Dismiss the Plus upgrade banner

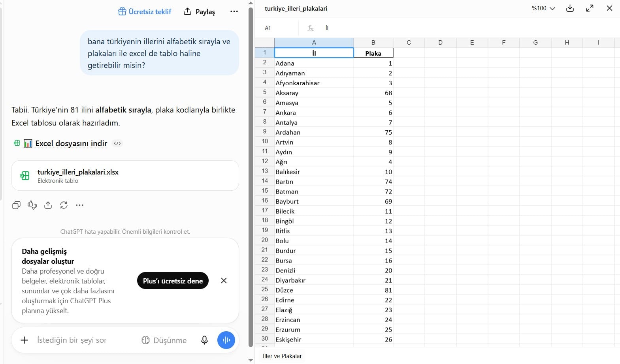click(224, 280)
